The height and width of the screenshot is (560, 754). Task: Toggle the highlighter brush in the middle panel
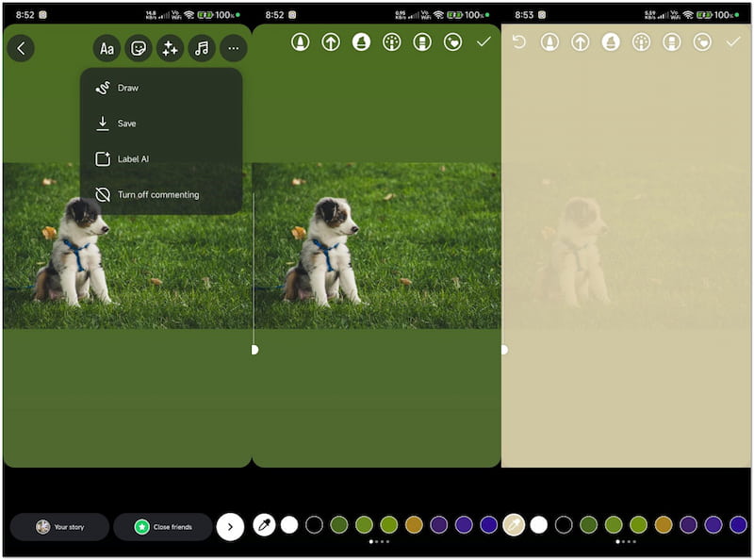(361, 42)
